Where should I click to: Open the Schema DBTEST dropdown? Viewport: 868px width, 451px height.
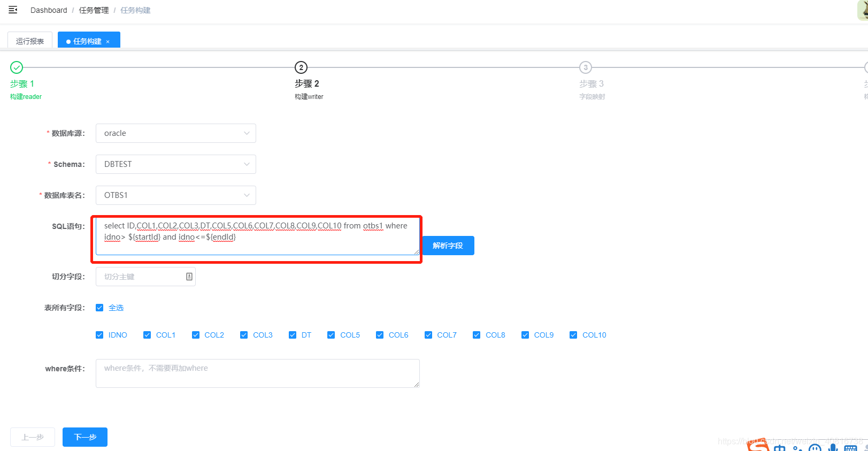click(x=176, y=164)
